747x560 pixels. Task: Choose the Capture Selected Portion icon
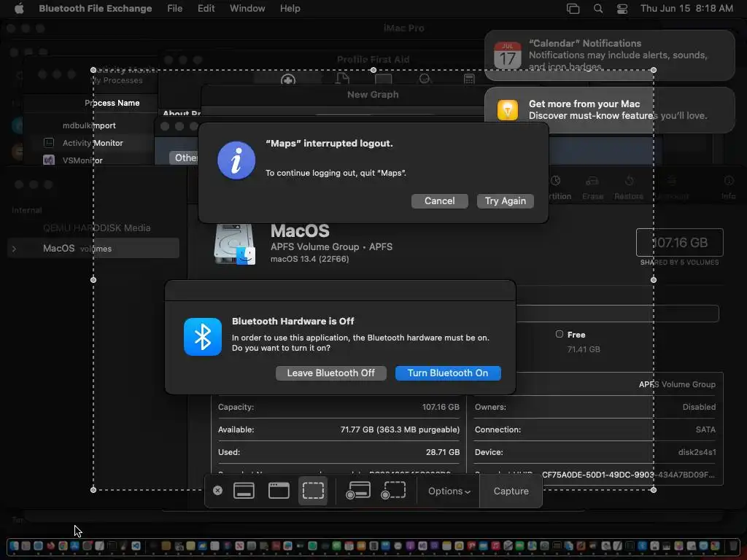coord(313,491)
